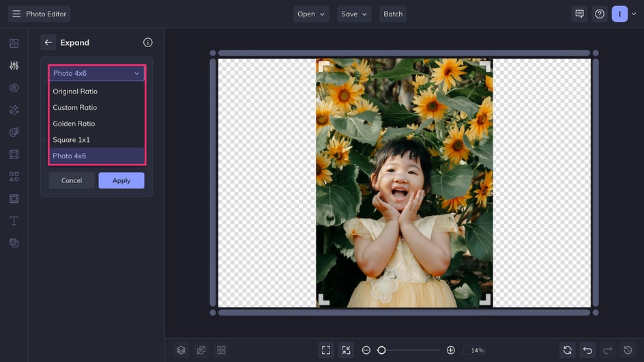Image resolution: width=644 pixels, height=362 pixels.
Task: Expand the Open dropdown menu
Action: 311,14
